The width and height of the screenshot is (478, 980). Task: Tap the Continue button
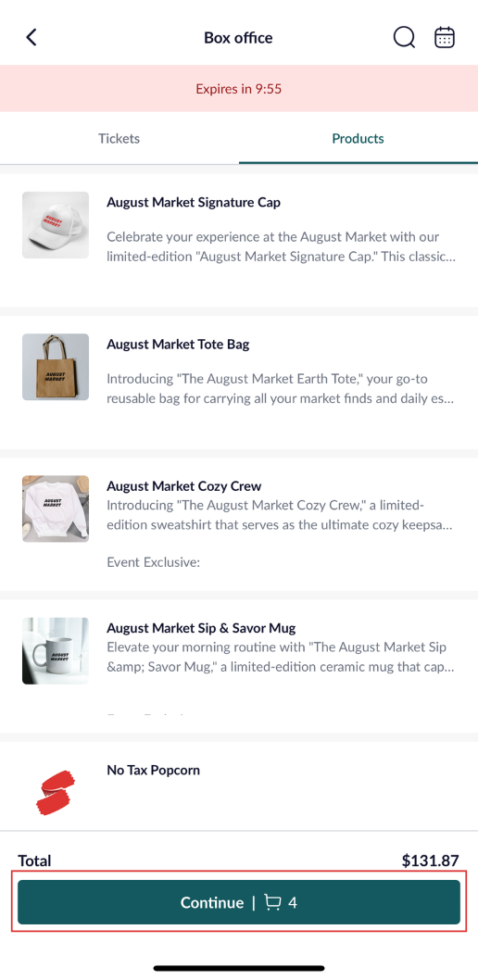[239, 902]
